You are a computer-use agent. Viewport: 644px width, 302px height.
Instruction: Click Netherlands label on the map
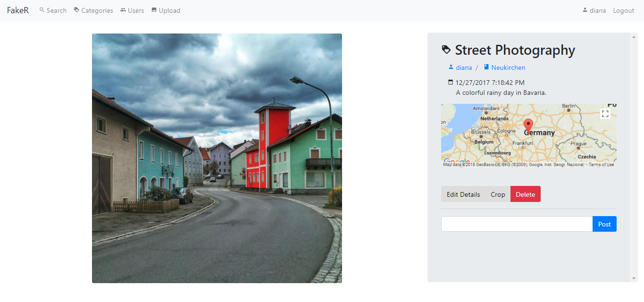point(494,119)
